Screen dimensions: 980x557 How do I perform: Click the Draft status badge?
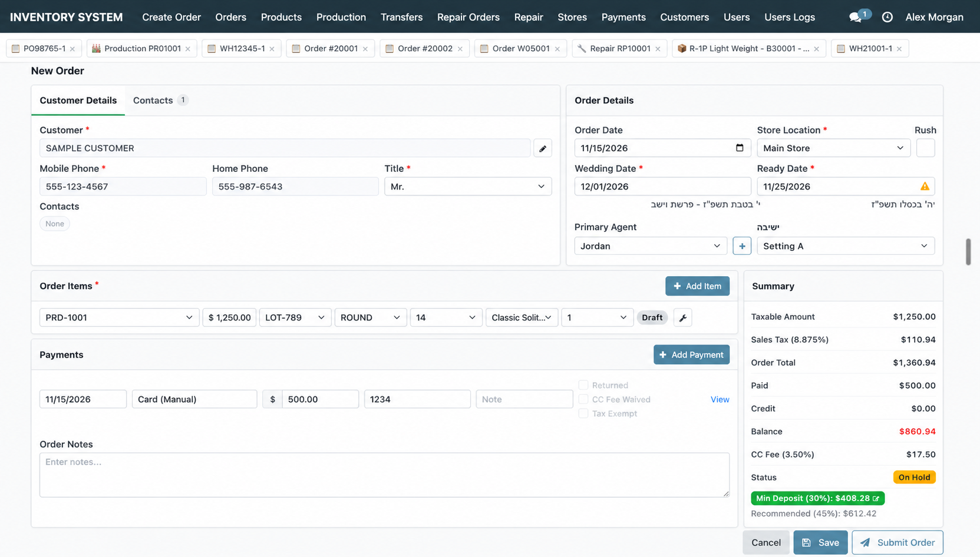click(x=652, y=318)
